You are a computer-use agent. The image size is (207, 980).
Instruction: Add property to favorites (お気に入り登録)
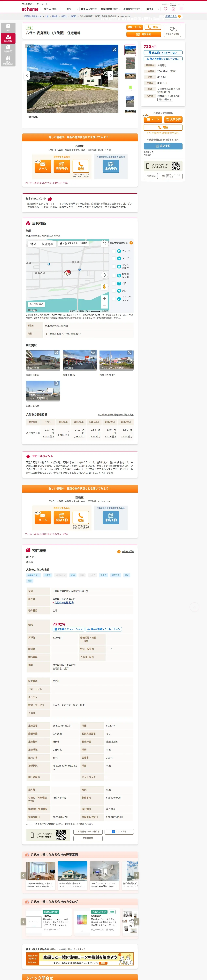click(x=173, y=31)
